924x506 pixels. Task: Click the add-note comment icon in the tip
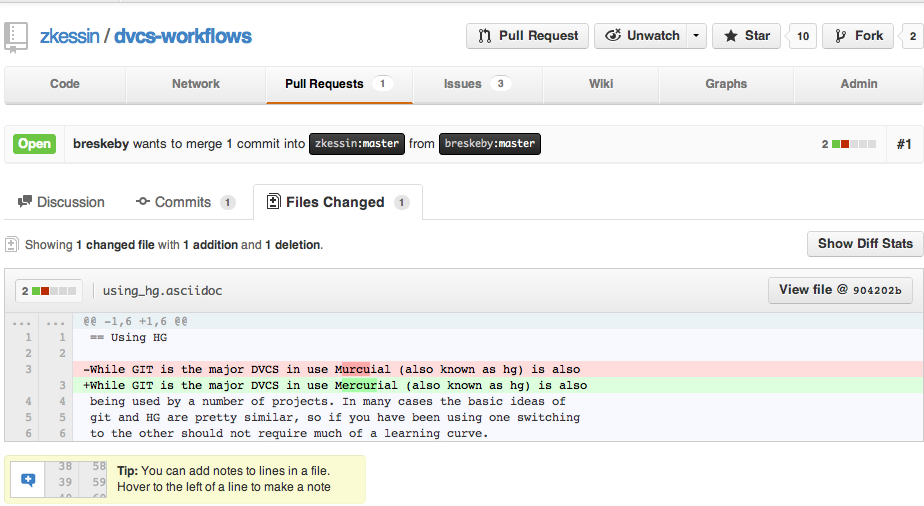coord(28,479)
